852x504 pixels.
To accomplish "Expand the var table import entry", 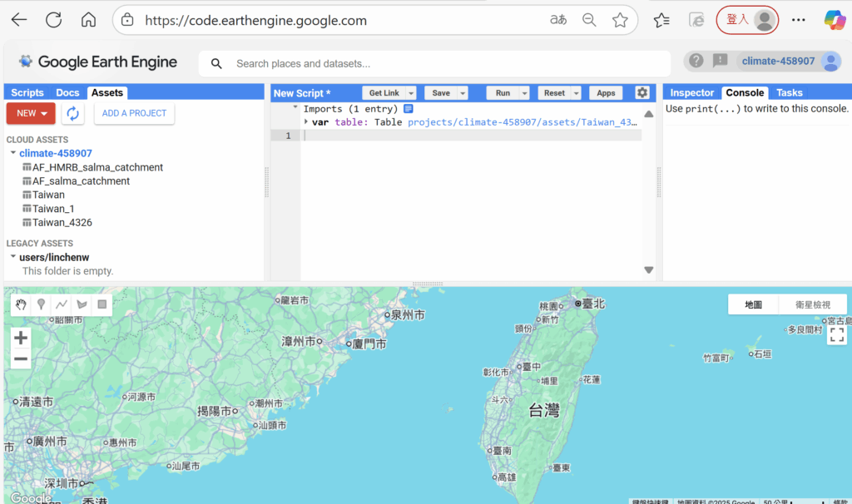I will pos(306,121).
